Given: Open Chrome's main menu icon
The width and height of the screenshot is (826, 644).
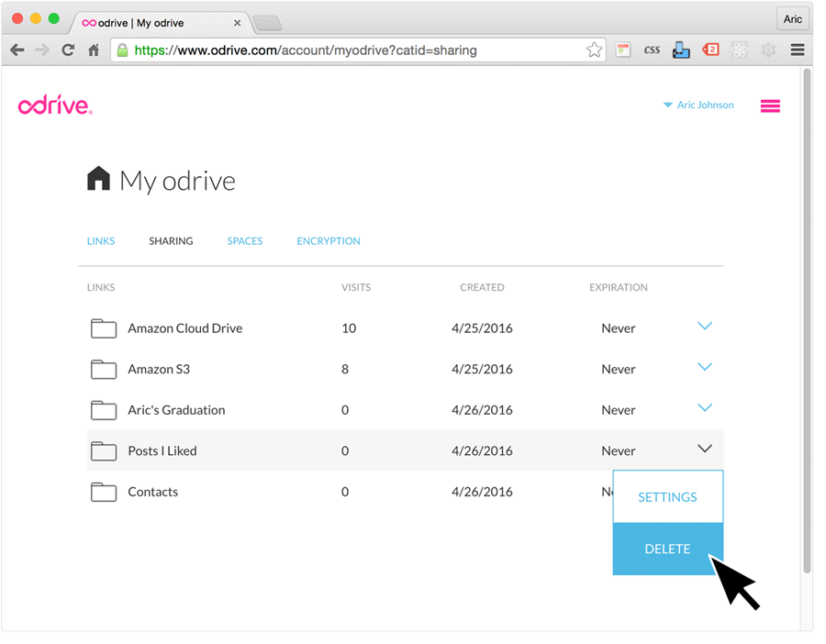Looking at the screenshot, I should pos(797,50).
